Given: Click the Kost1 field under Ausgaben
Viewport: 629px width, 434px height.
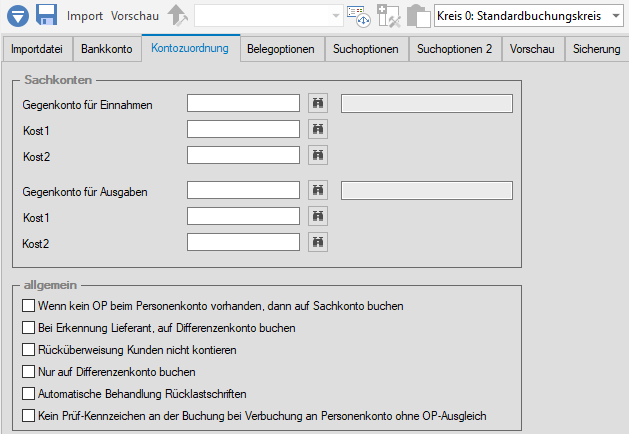Looking at the screenshot, I should click(x=243, y=216).
